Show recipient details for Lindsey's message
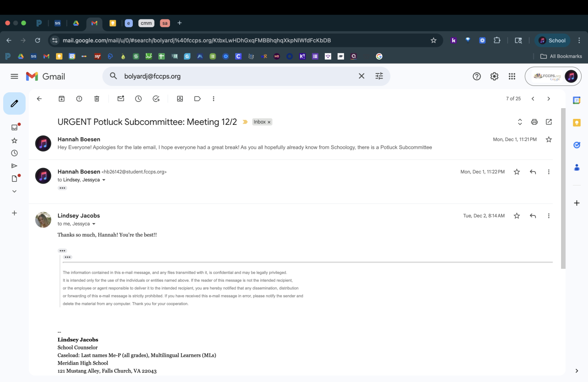 pos(94,224)
